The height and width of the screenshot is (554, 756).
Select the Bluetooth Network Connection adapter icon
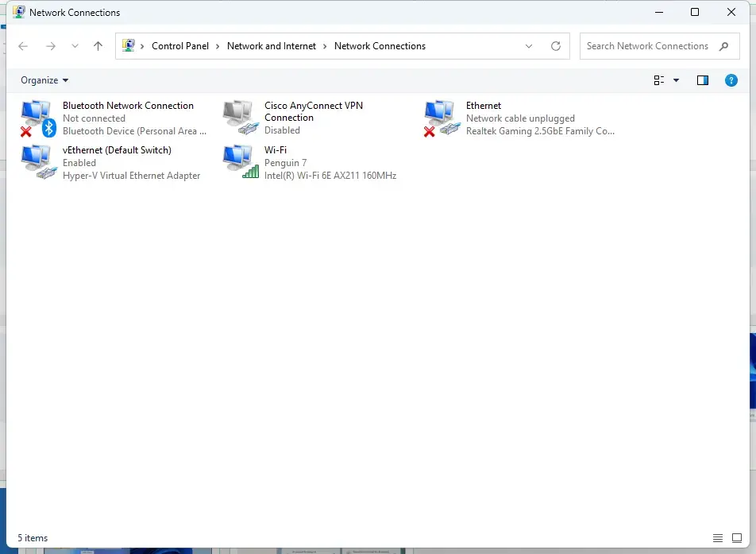coord(38,118)
